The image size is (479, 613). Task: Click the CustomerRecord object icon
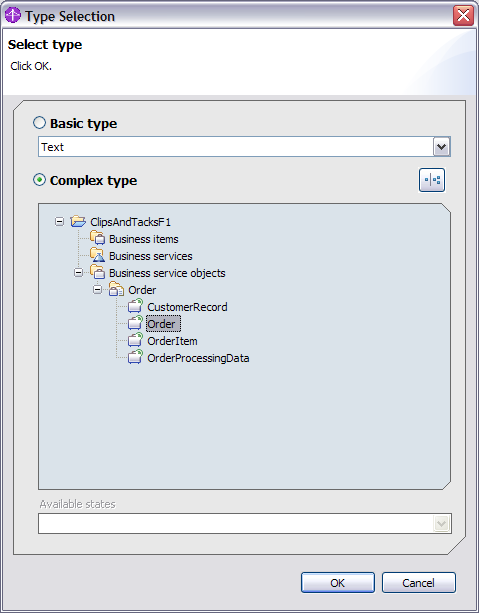click(135, 306)
